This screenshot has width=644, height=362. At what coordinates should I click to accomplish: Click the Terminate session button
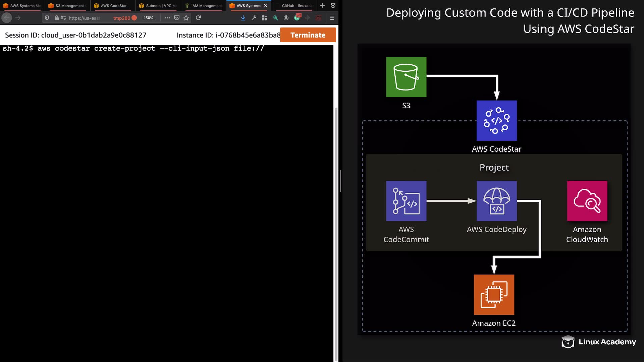pos(308,35)
